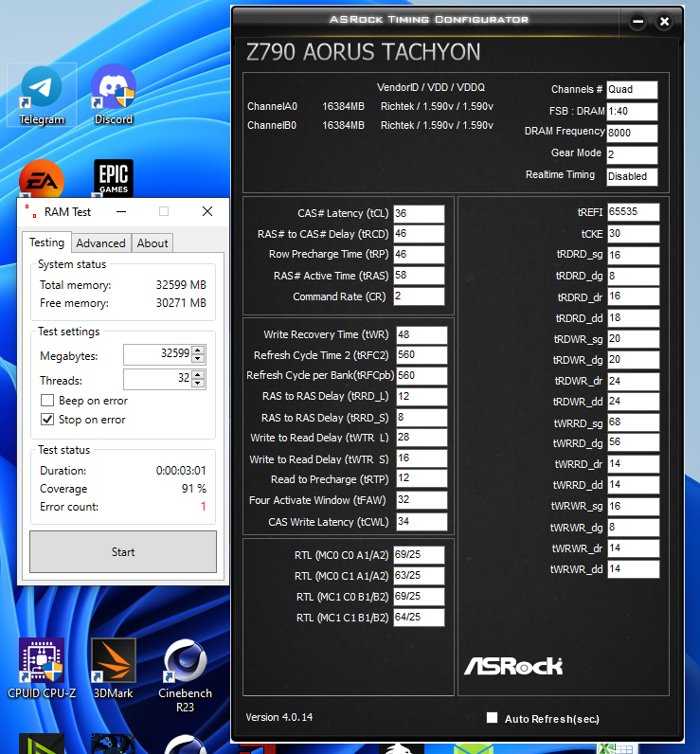The height and width of the screenshot is (754, 700).
Task: Click the ChannelA0 16384MB row
Action: point(370,106)
